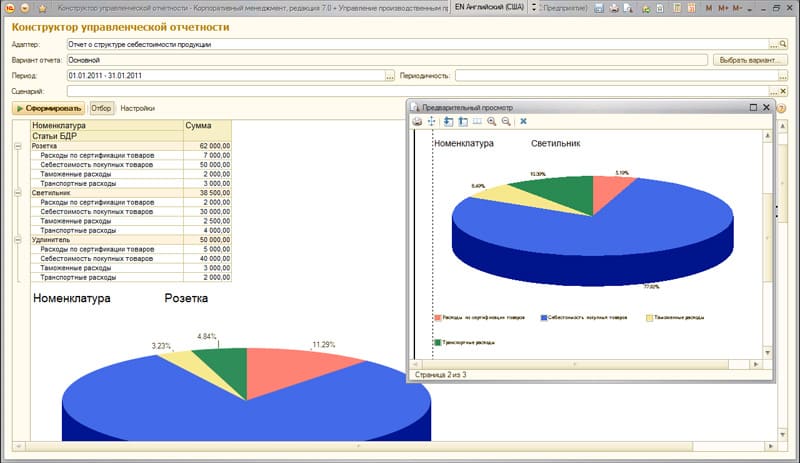
Task: Click the four-arrow move icon in preview toolbar
Action: 432,121
